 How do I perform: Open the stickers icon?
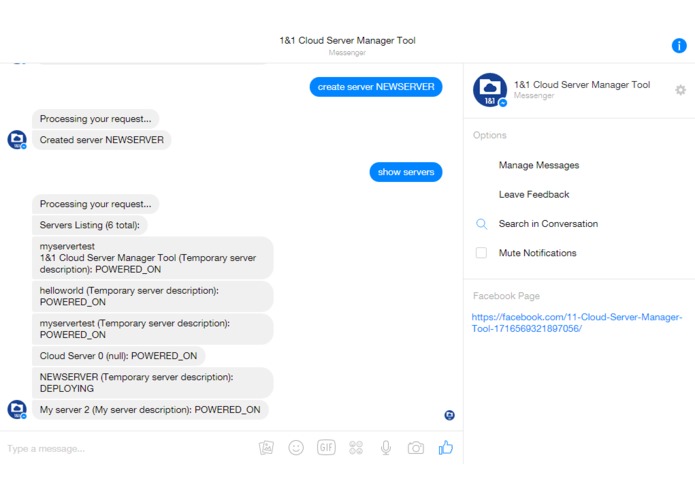pos(355,447)
